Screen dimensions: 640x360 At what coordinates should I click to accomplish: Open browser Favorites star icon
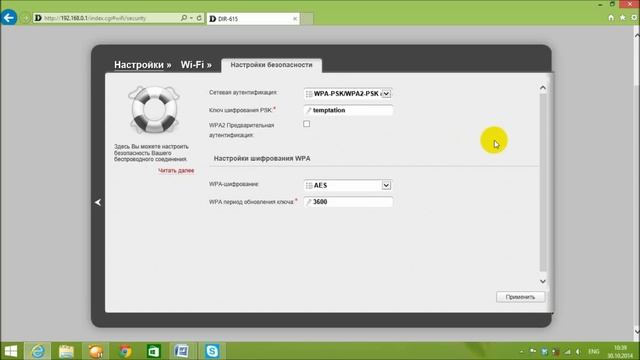622,18
